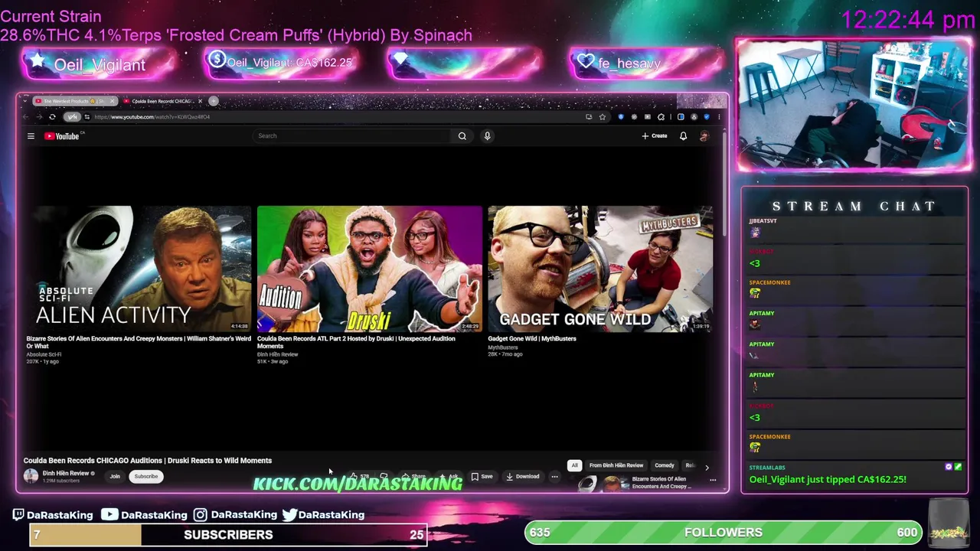This screenshot has width=980, height=551.
Task: Open 'Gadget Gone Wild | MythBusters' title
Action: pyautogui.click(x=532, y=339)
